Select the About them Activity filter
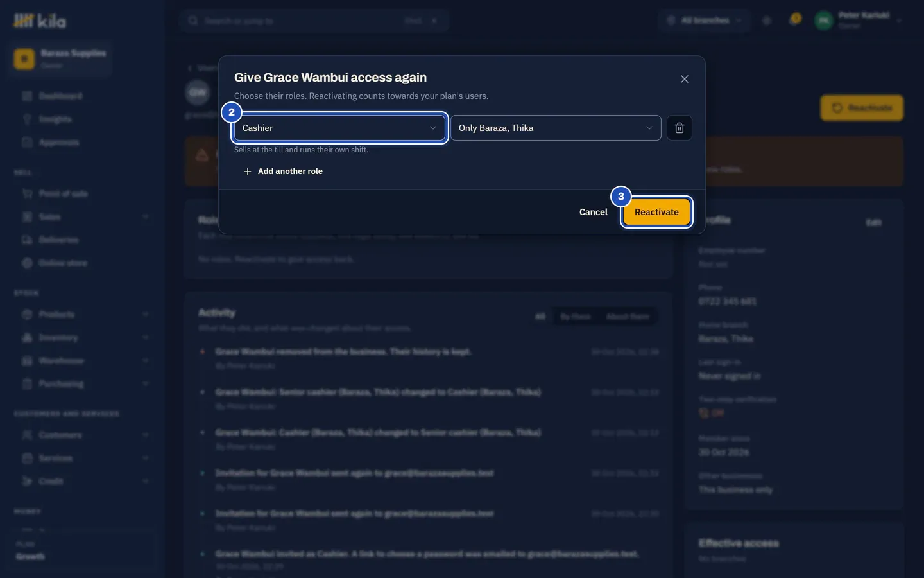This screenshot has height=578, width=924. point(628,317)
